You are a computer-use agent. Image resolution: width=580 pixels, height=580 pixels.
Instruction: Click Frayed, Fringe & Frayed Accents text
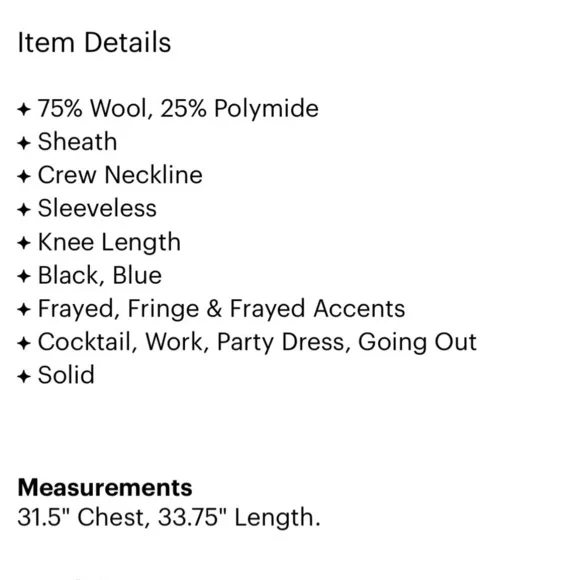tap(222, 309)
